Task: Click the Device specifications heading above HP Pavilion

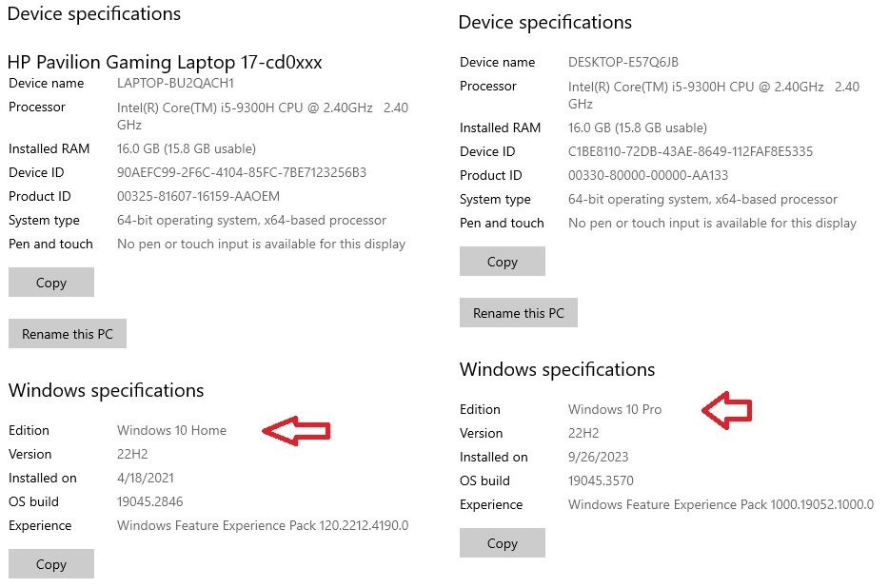Action: pos(94,13)
